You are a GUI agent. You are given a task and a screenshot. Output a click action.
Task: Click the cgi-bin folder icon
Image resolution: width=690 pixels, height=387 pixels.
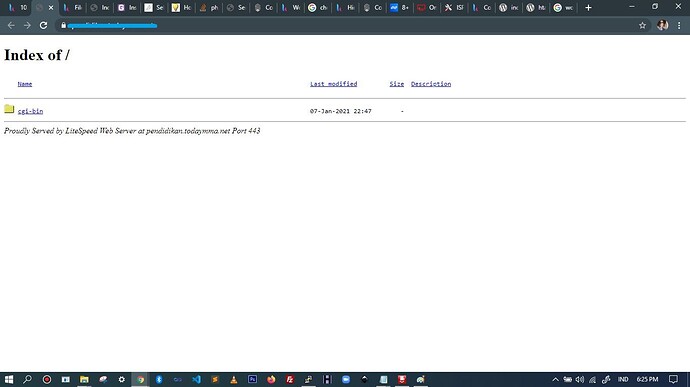[9, 109]
